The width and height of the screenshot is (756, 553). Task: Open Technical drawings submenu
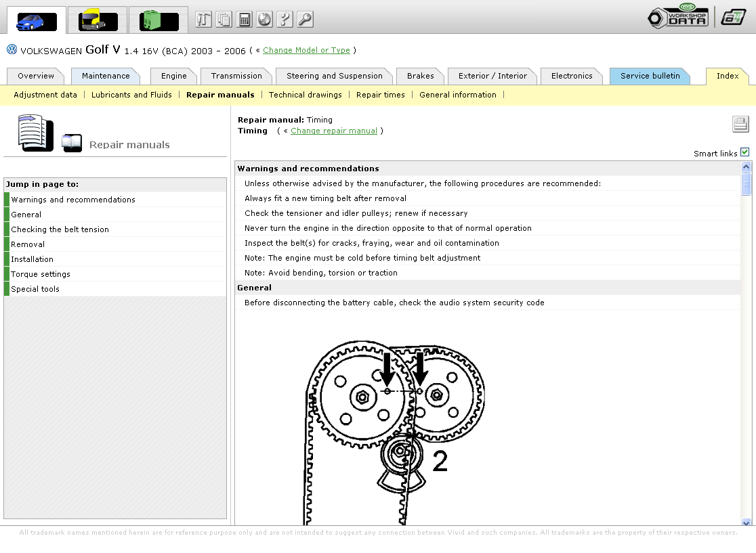pos(306,95)
